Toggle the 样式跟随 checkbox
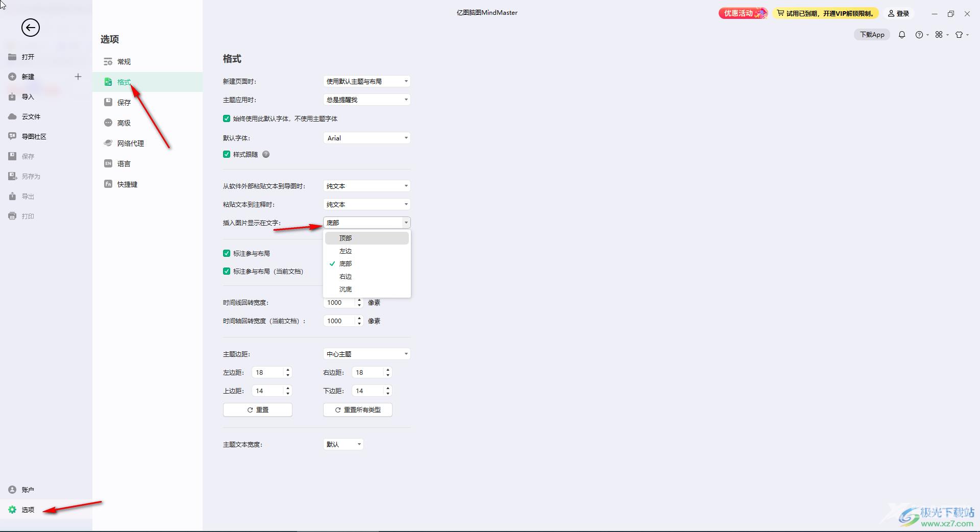 (x=227, y=154)
